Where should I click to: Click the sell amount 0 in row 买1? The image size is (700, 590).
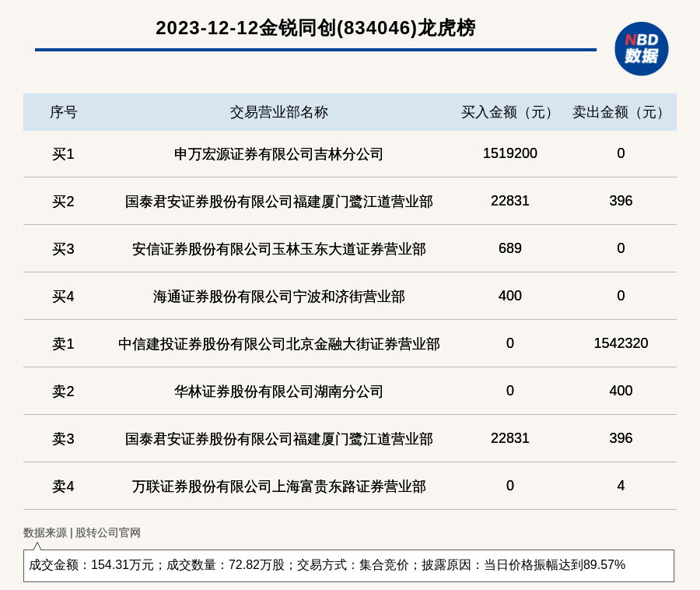click(x=621, y=153)
